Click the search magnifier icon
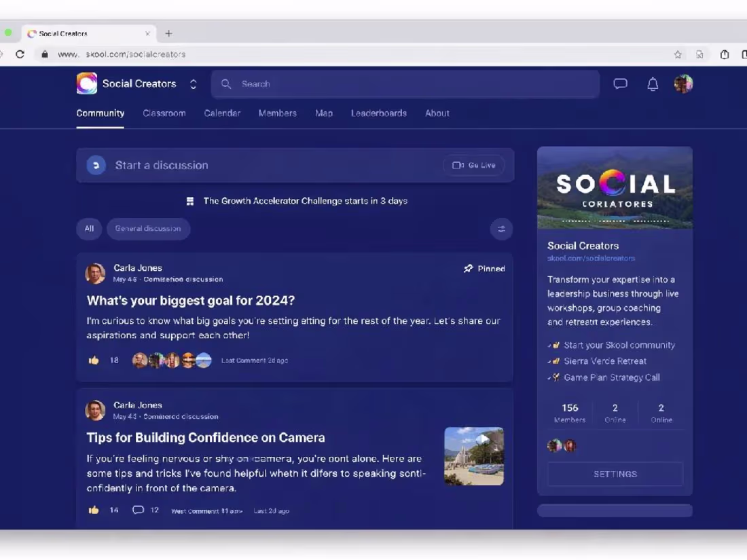Image resolution: width=747 pixels, height=560 pixels. [x=226, y=84]
